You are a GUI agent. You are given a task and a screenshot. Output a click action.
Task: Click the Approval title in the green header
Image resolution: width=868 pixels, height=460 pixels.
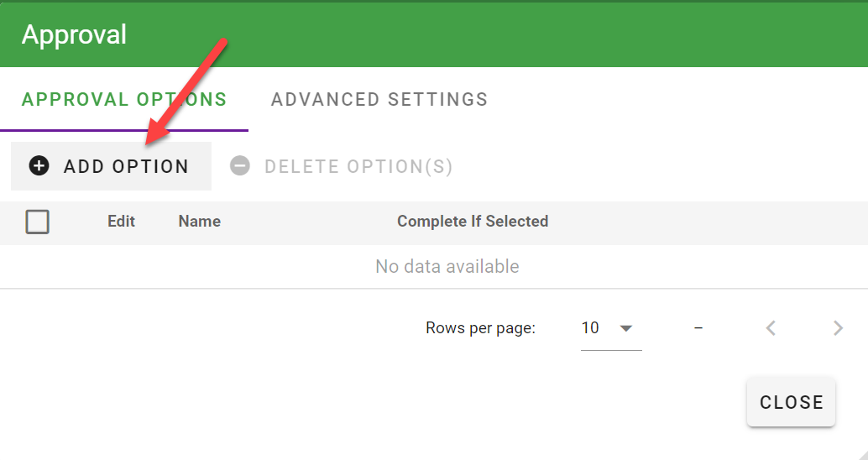click(74, 34)
